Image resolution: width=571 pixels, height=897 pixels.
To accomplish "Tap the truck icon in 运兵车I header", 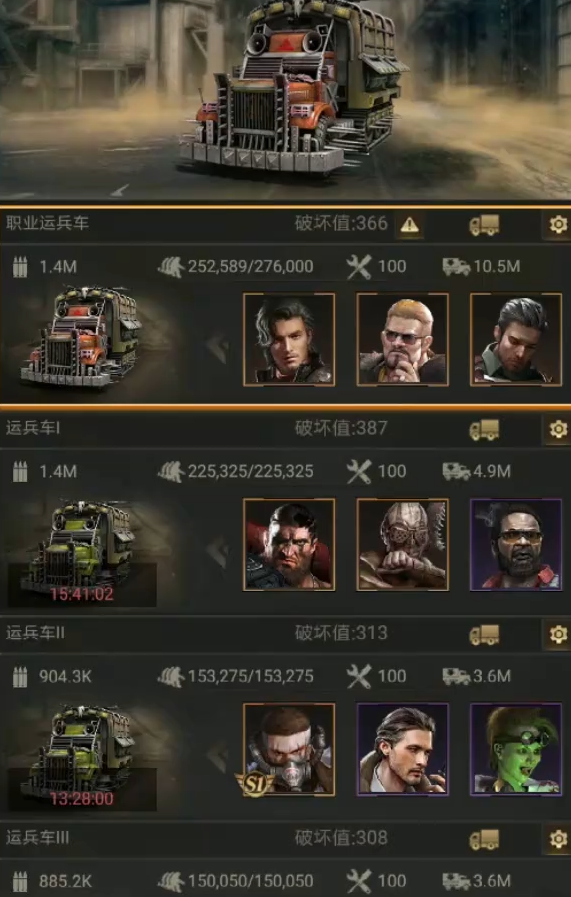I will pos(484,430).
